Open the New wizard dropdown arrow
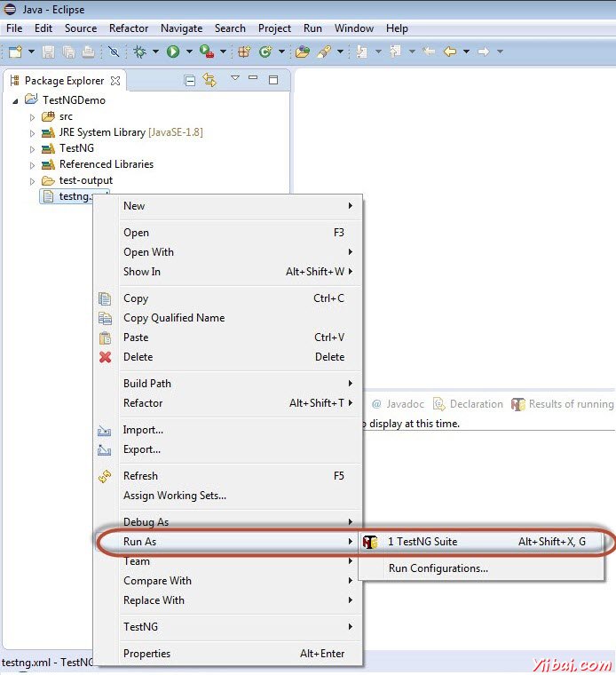The width and height of the screenshot is (616, 675). point(31,52)
